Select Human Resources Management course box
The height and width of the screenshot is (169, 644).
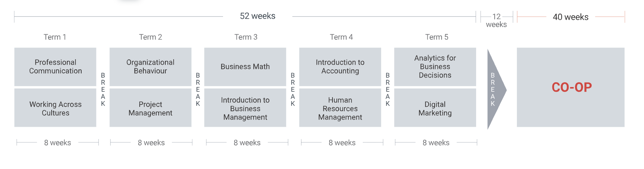pyautogui.click(x=340, y=108)
